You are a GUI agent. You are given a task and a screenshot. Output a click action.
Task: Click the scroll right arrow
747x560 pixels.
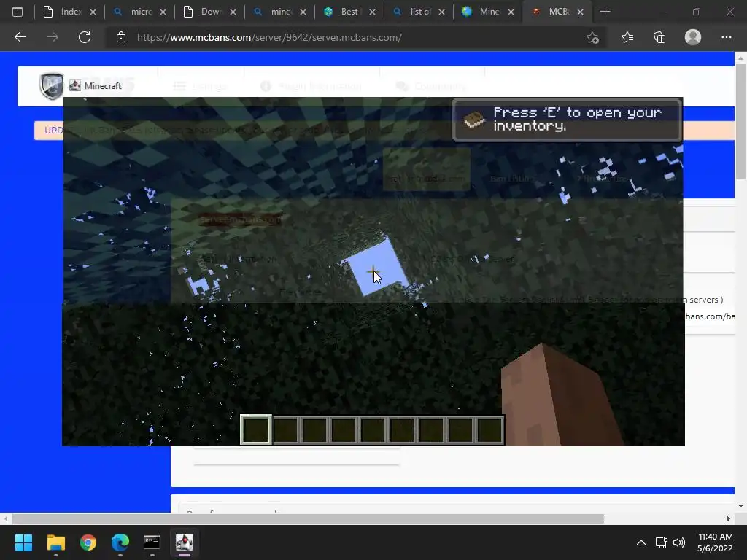(729, 518)
